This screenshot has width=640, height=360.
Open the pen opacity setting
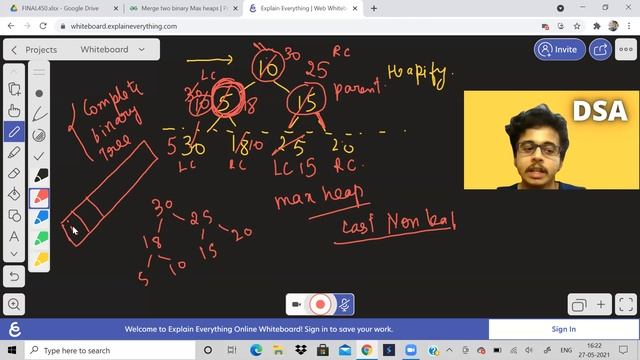click(x=39, y=135)
